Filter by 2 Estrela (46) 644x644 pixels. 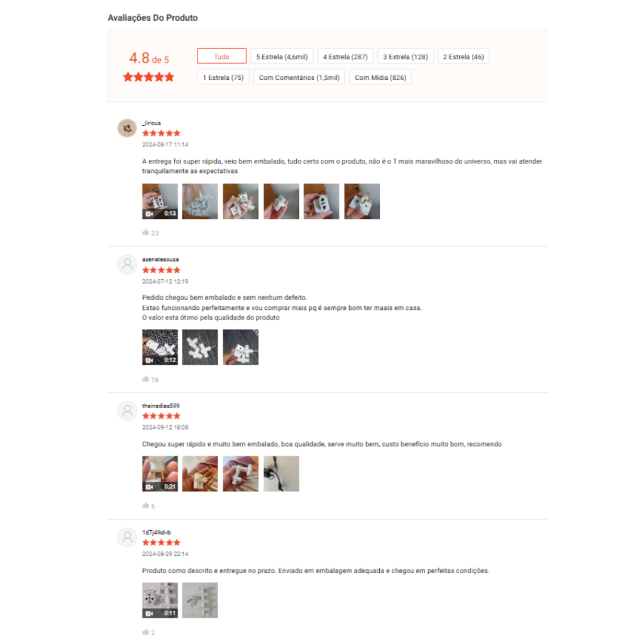(464, 56)
